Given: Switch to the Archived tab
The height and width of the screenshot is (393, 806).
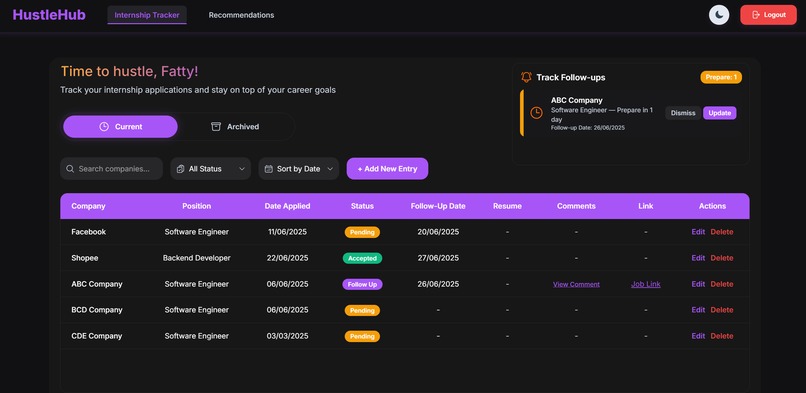Looking at the screenshot, I should tap(235, 126).
